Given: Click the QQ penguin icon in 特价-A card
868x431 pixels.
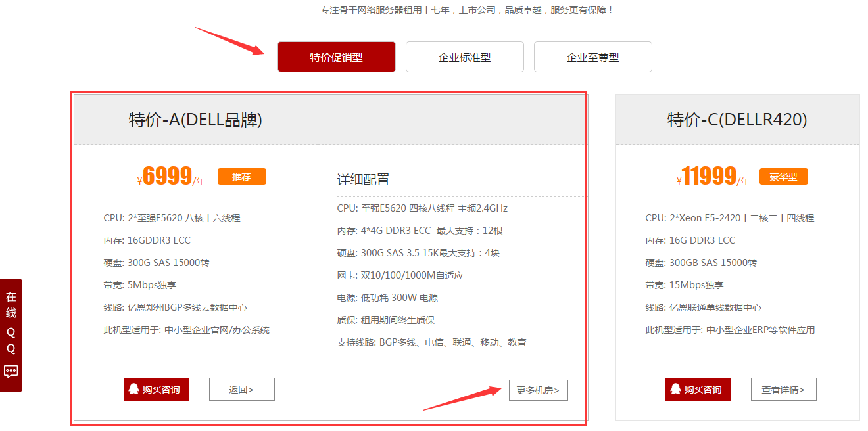Looking at the screenshot, I should pos(134,389).
